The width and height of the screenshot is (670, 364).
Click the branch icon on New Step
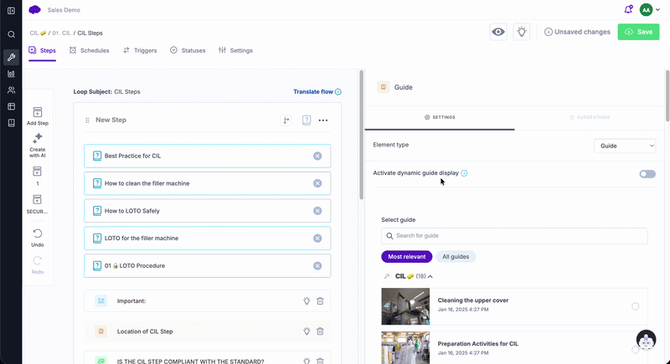pyautogui.click(x=286, y=120)
